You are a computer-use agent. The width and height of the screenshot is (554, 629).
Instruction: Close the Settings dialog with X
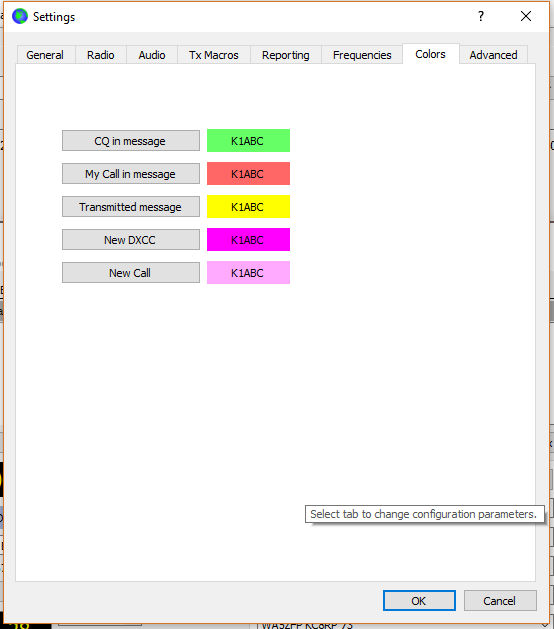(x=526, y=16)
